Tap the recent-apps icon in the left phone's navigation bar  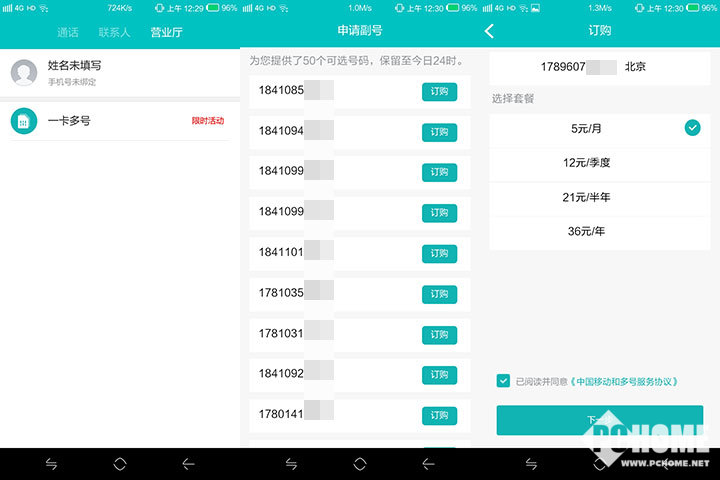click(x=52, y=464)
